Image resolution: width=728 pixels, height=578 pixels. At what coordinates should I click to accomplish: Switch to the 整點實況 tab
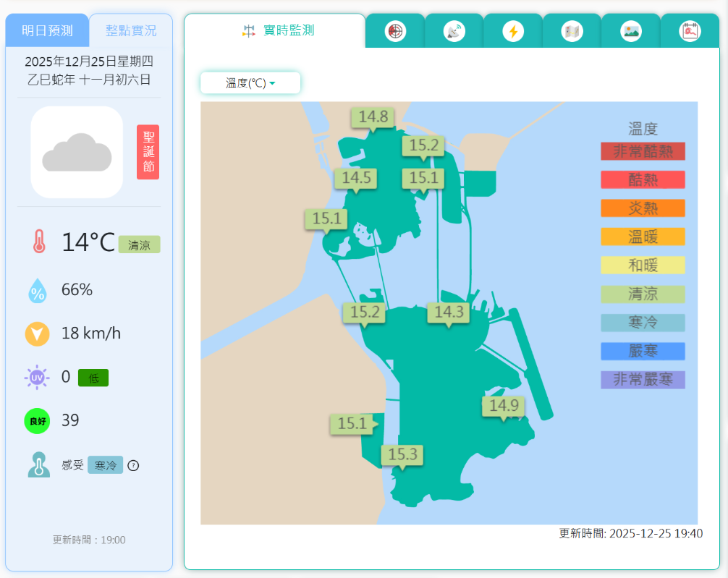(130, 30)
